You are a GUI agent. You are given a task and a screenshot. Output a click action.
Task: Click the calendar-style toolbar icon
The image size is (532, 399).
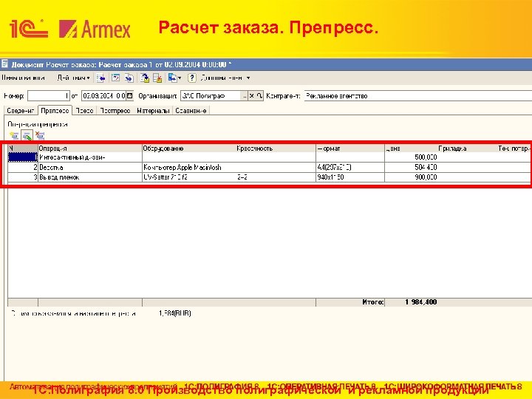point(116,78)
